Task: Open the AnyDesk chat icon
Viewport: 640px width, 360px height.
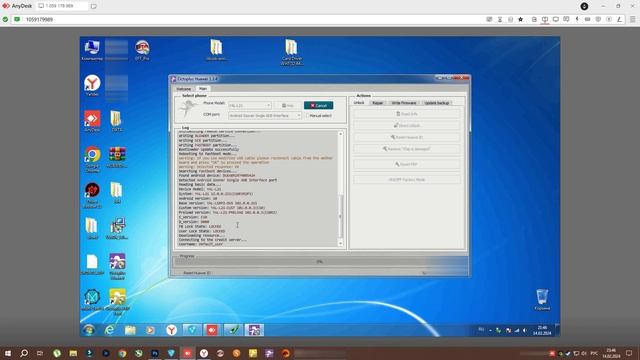Action: pos(566,19)
